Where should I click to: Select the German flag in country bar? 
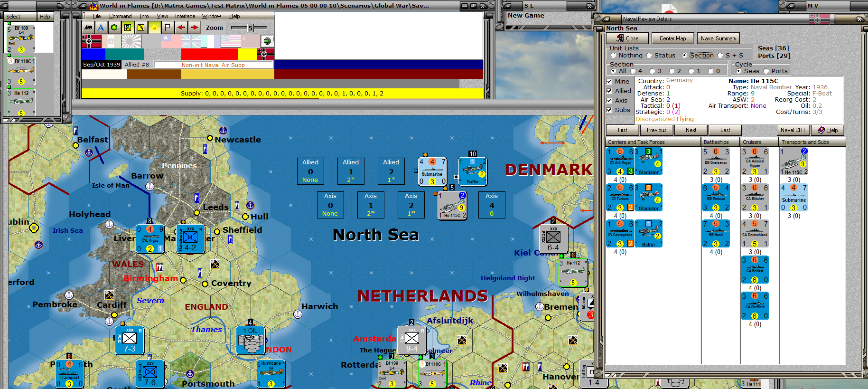point(91,41)
